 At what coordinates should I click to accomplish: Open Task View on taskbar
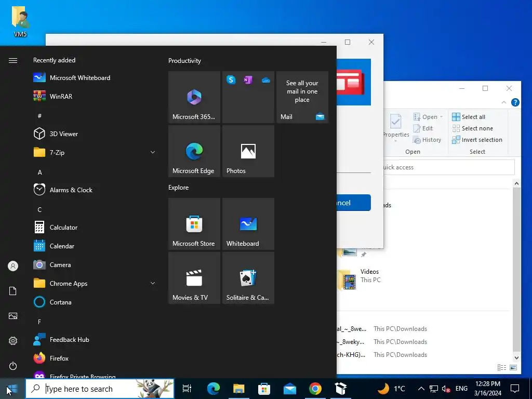[187, 389]
